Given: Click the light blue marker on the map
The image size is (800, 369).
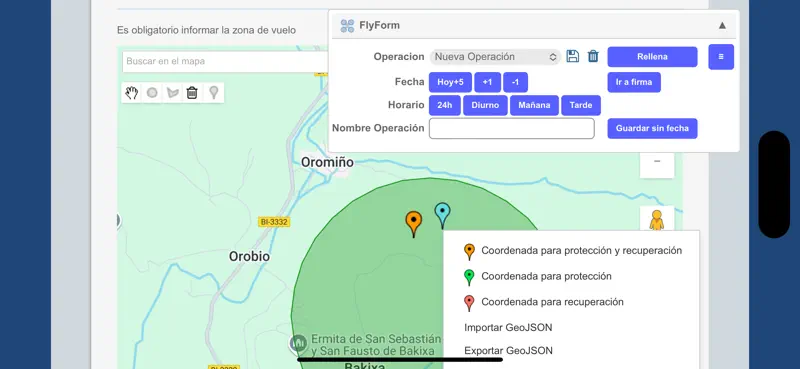Looking at the screenshot, I should pyautogui.click(x=442, y=215).
